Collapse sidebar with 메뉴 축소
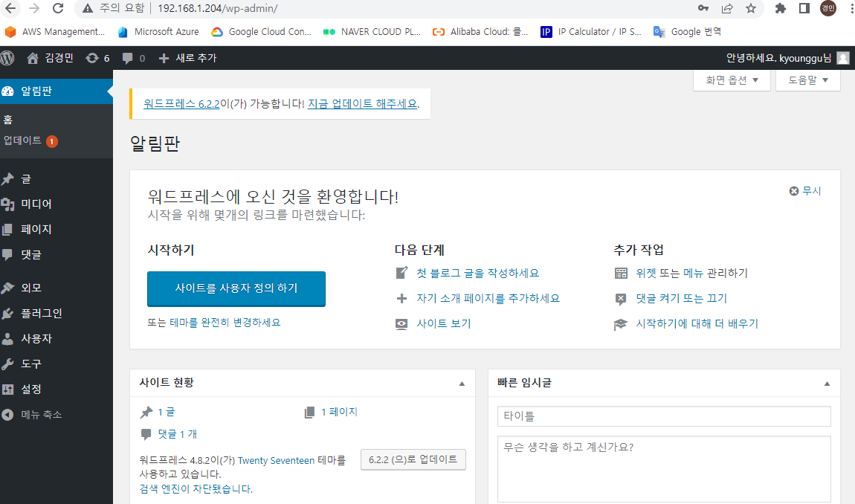855x504 pixels. click(x=57, y=415)
